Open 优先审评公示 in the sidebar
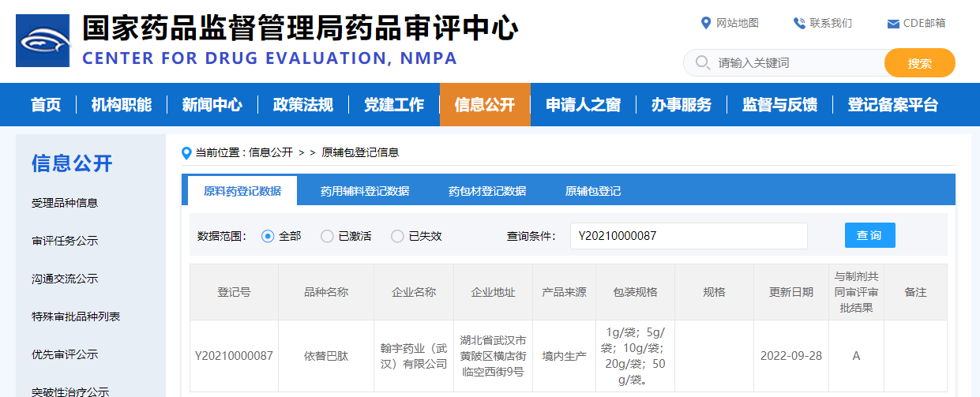This screenshot has height=397, width=980. pos(65,354)
